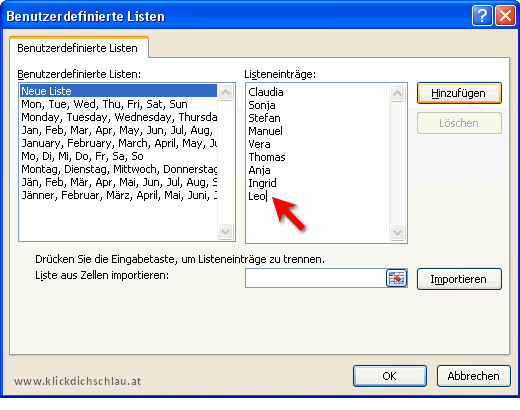Click the Hinzufügen button
Screen dimensions: 520x410
coord(459,93)
